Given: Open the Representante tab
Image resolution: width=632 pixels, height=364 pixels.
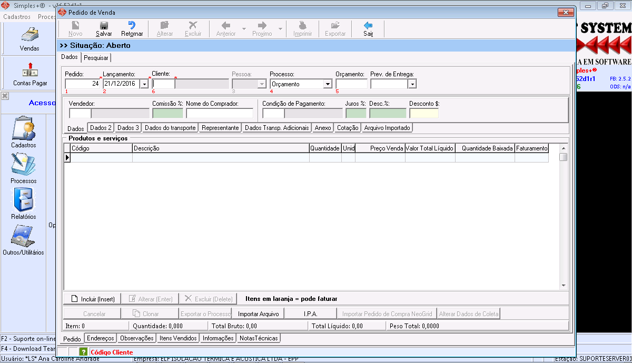Looking at the screenshot, I should [220, 128].
